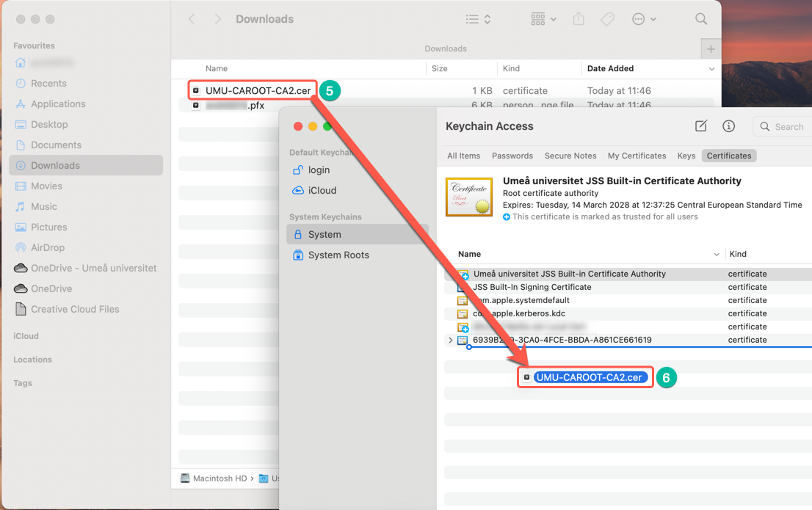Image resolution: width=812 pixels, height=510 pixels.
Task: Open Applications in Finder sidebar
Action: pyautogui.click(x=58, y=104)
